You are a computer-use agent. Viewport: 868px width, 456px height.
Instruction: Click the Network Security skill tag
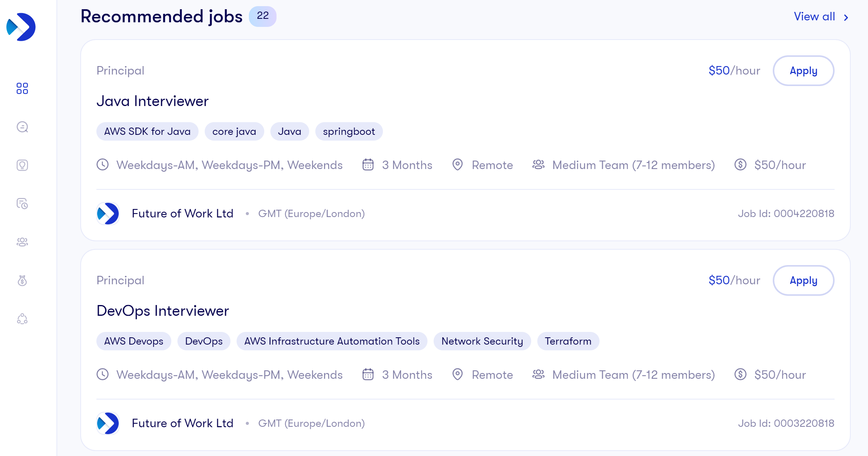[x=482, y=342]
